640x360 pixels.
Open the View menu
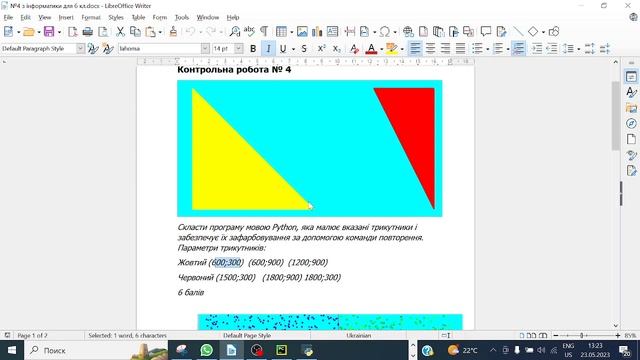[44, 18]
